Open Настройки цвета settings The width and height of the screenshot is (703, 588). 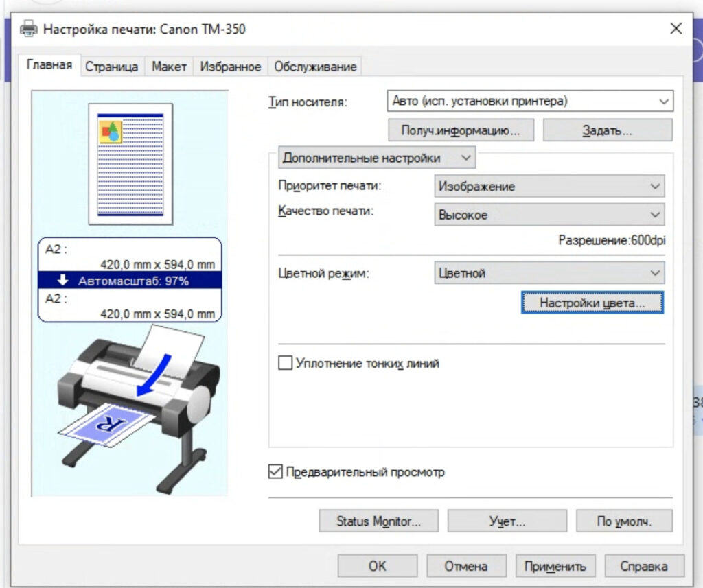click(592, 303)
